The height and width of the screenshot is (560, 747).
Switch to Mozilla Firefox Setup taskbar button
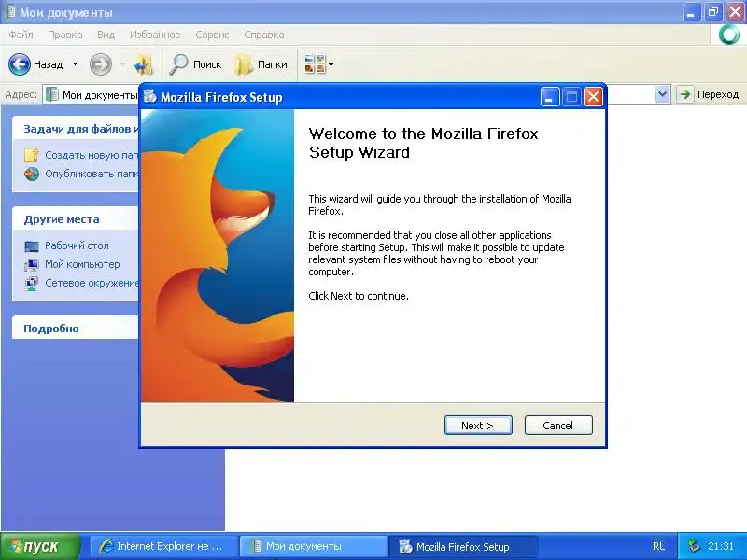462,546
